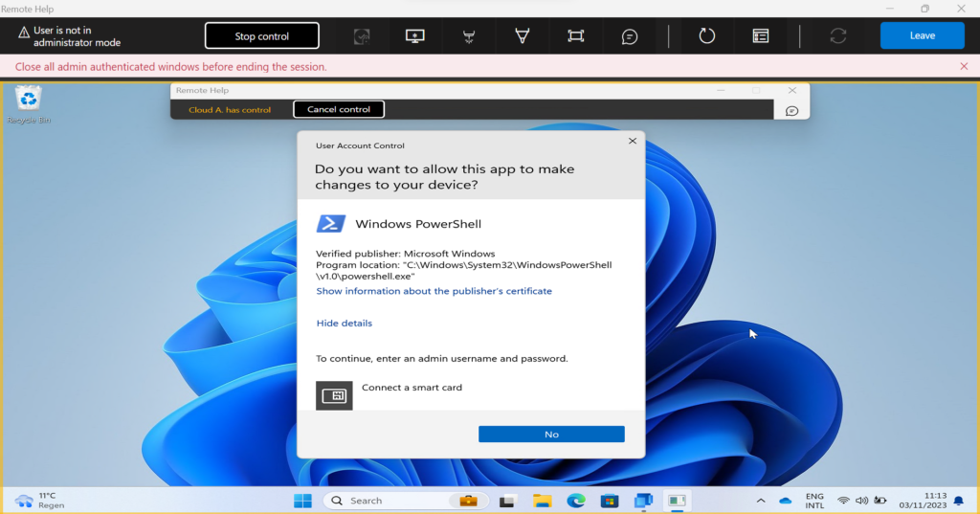
Task: Expand the system tray hidden icons chevron
Action: pyautogui.click(x=761, y=501)
